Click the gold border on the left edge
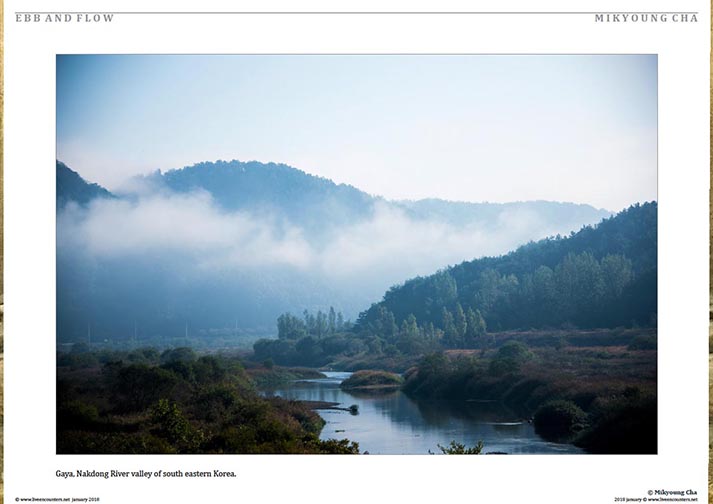713x504 pixels. pos(1,252)
